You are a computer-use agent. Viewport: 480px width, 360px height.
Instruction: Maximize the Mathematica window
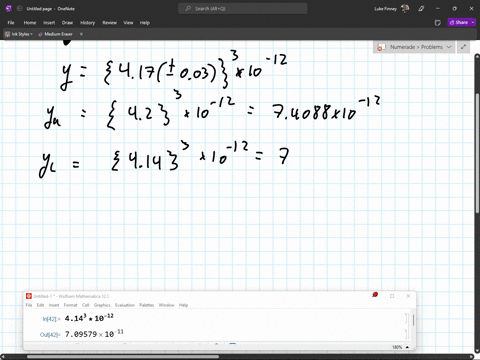[x=392, y=296]
